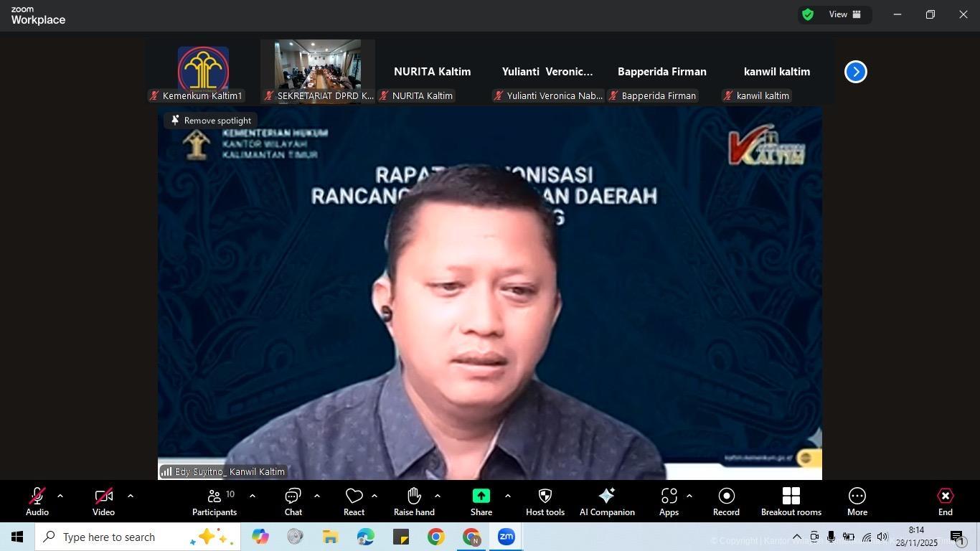Expand the Audio options arrow
This screenshot has width=980, height=551.
pyautogui.click(x=60, y=496)
